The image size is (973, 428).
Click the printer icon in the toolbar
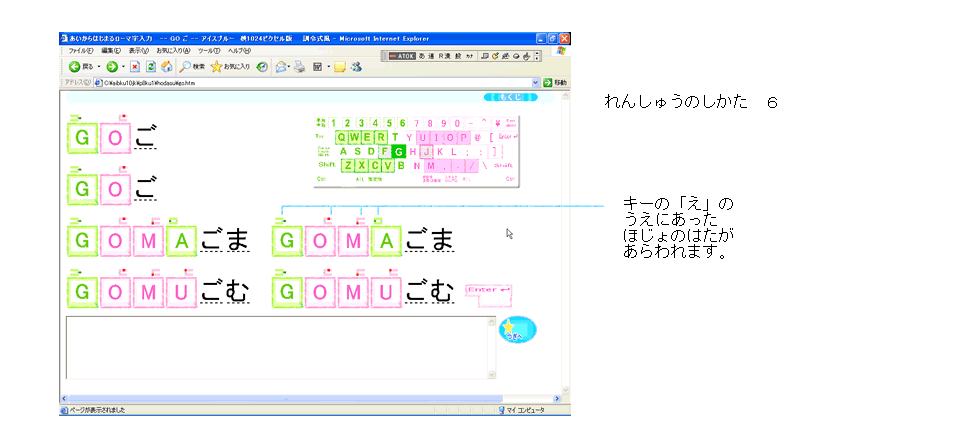pyautogui.click(x=299, y=66)
